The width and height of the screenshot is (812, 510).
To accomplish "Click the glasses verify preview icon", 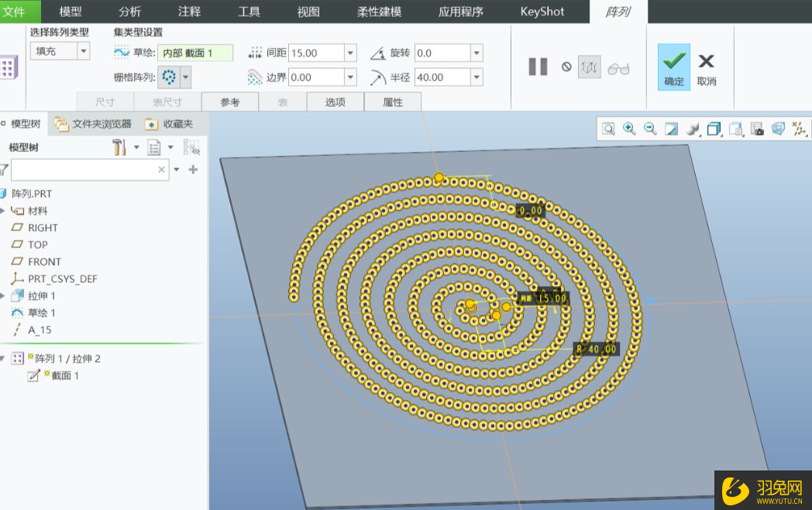I will pyautogui.click(x=618, y=68).
